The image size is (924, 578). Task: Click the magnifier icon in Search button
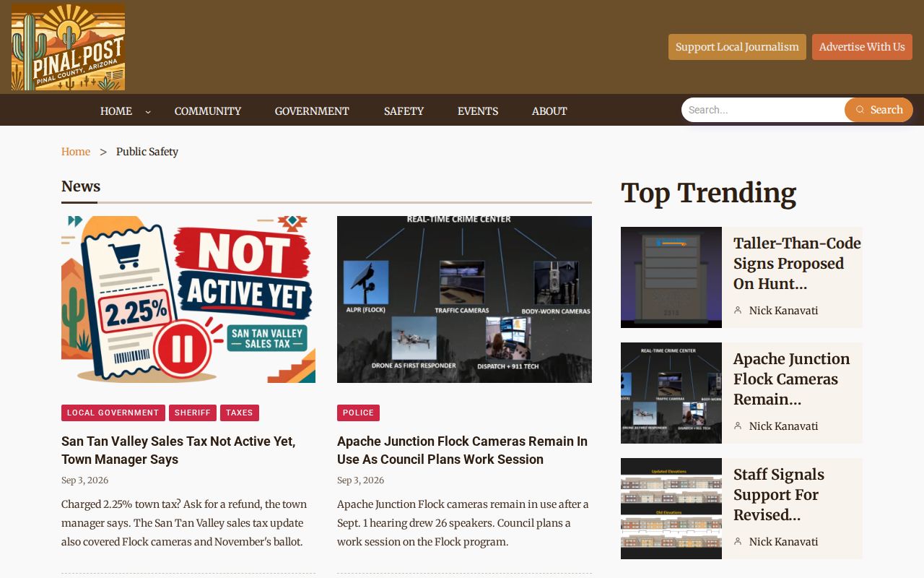(x=860, y=110)
